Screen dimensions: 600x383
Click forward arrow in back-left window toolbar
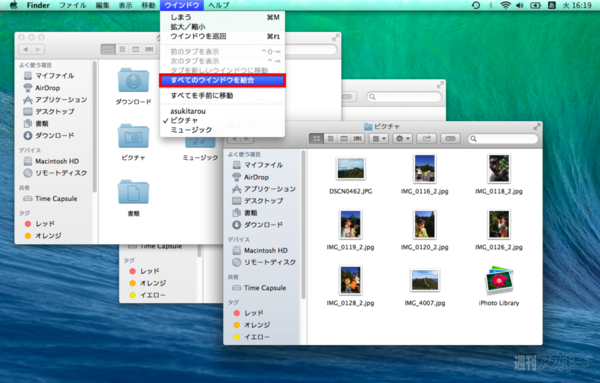38,49
